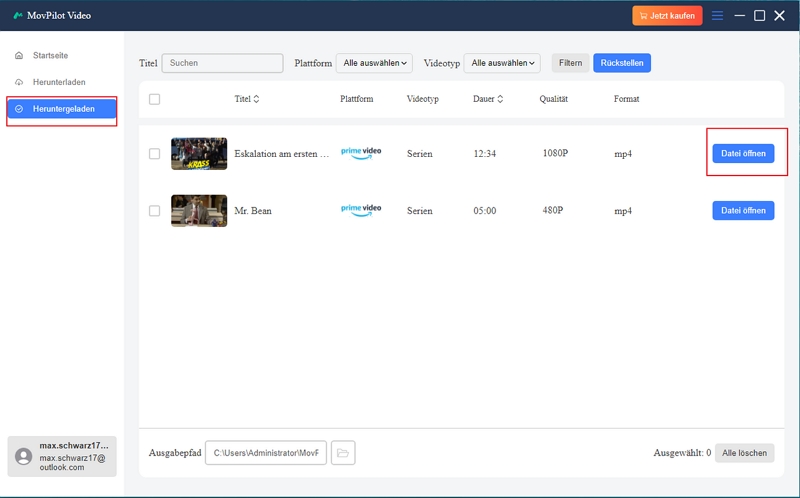
Task: Click the Prime Video logo for Mr. Bean
Action: click(361, 210)
